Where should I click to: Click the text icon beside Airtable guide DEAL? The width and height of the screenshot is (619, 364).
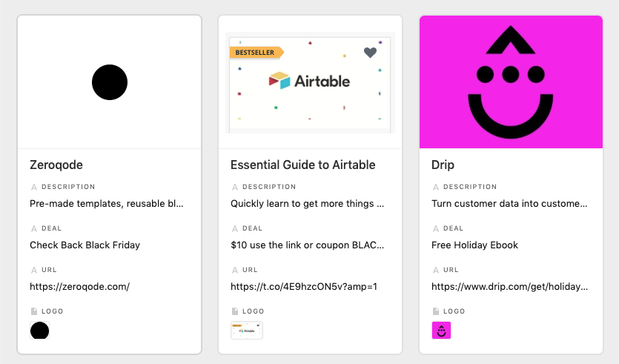(235, 228)
